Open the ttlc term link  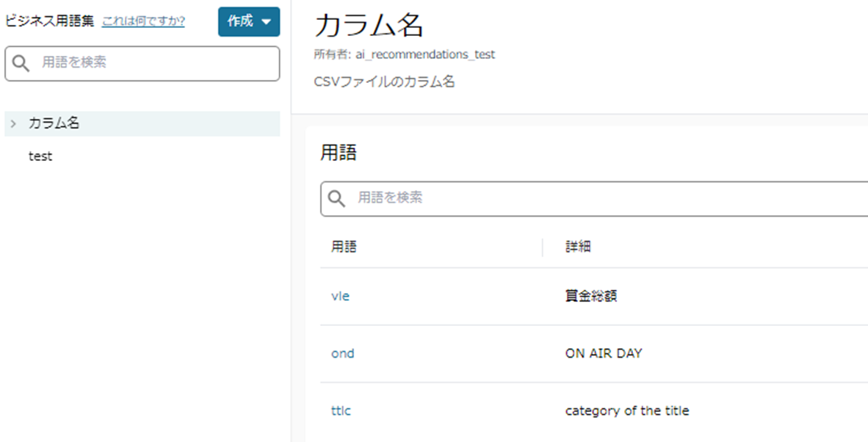[x=341, y=411]
